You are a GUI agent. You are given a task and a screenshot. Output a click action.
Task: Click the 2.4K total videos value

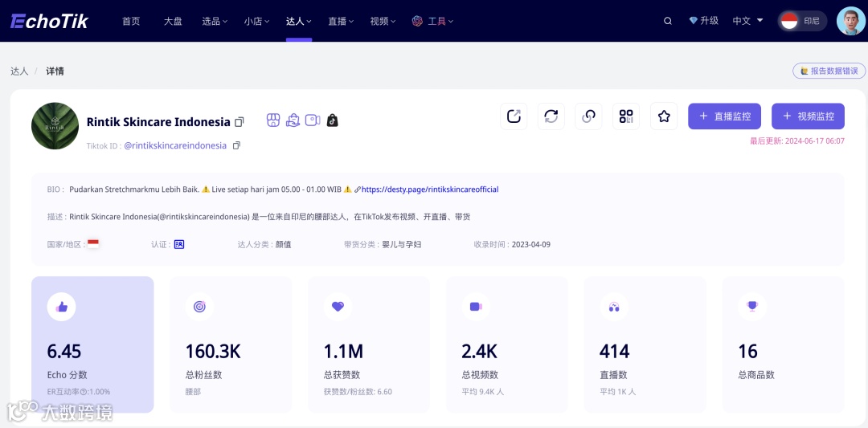click(x=479, y=352)
